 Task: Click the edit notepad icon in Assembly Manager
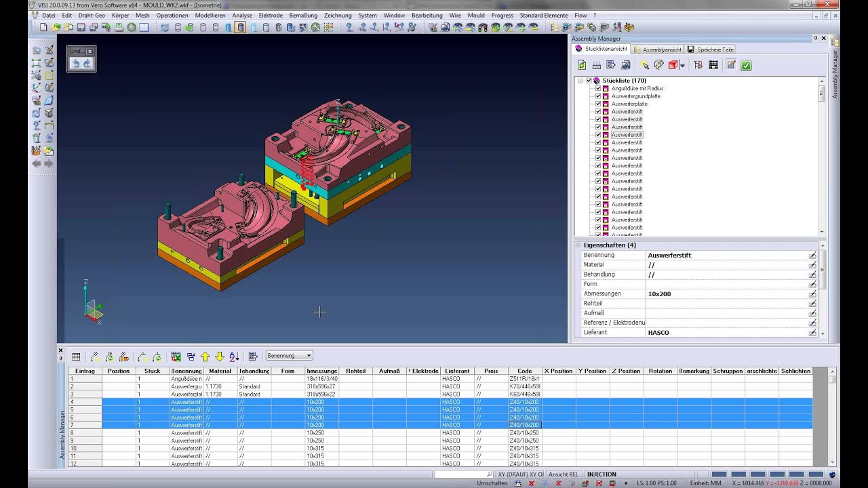point(731,65)
